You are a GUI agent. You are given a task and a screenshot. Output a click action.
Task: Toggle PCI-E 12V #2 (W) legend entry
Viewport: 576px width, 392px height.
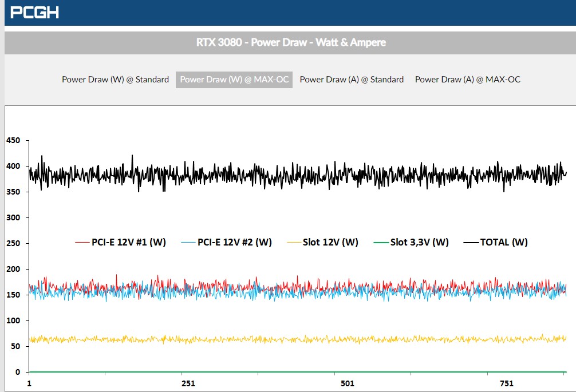point(226,242)
